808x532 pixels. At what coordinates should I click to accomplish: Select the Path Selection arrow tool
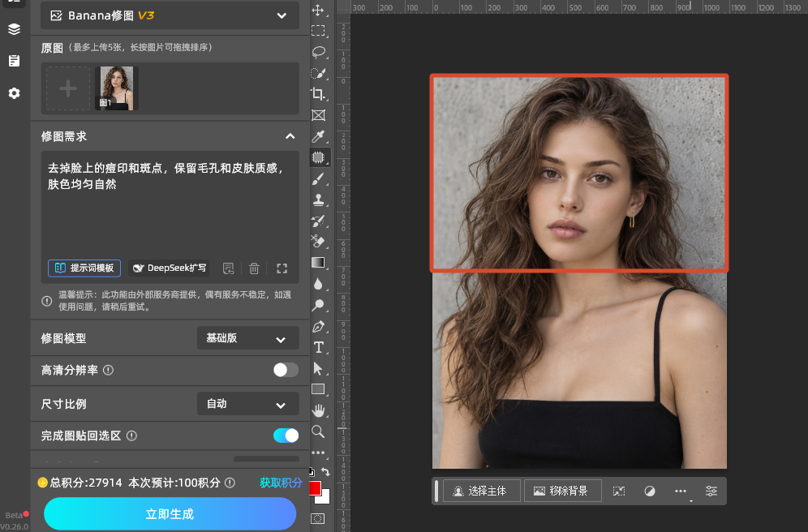pos(319,369)
